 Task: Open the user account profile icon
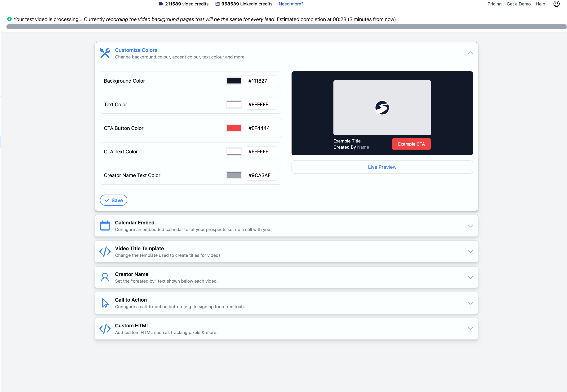[x=556, y=4]
